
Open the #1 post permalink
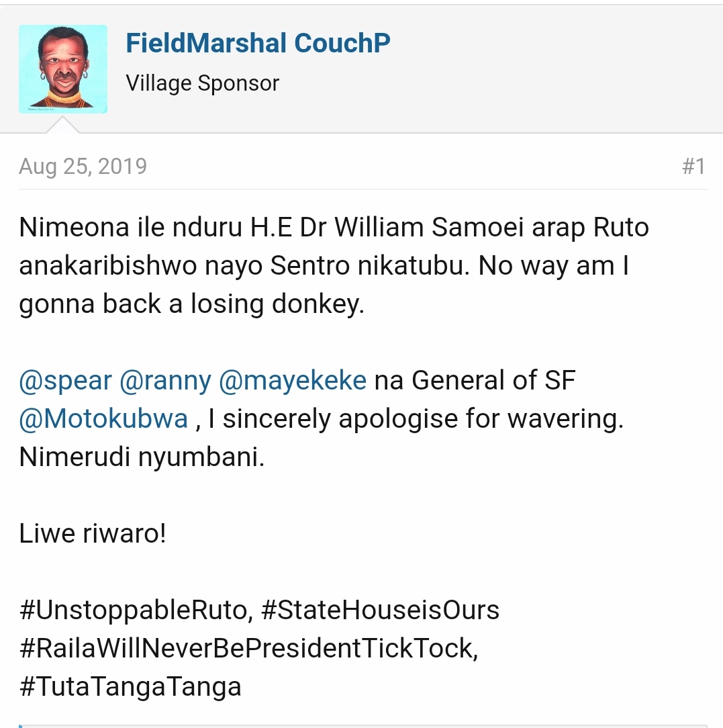693,167
